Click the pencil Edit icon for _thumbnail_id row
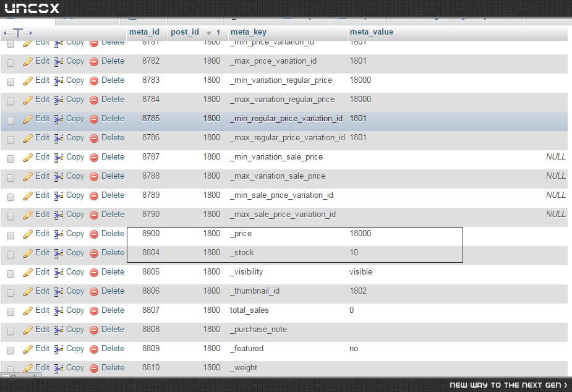572x392 pixels. pyautogui.click(x=28, y=292)
